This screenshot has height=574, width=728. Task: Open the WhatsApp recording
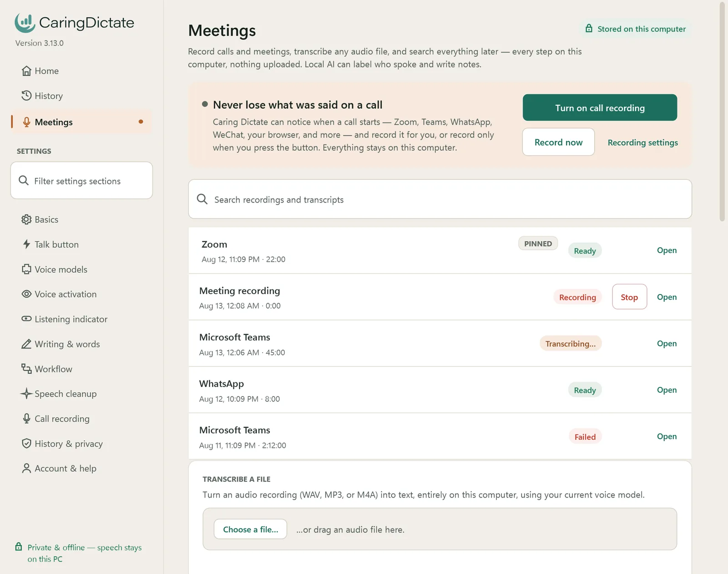point(667,390)
